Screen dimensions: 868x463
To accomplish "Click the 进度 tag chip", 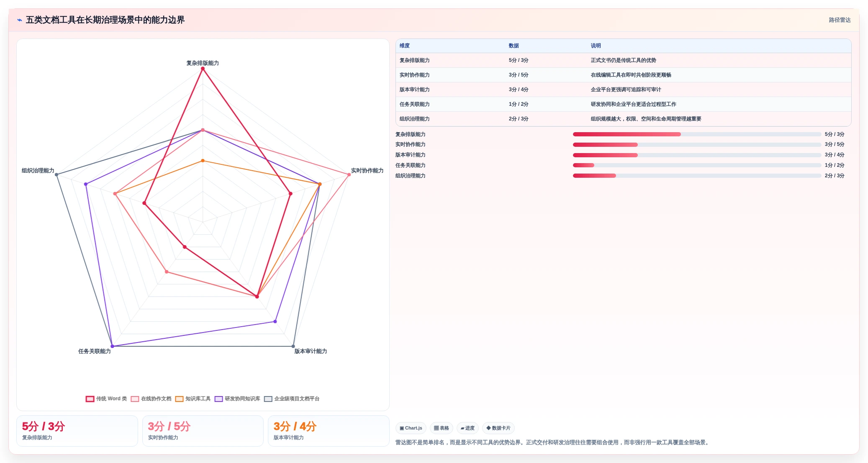I will pyautogui.click(x=467, y=428).
